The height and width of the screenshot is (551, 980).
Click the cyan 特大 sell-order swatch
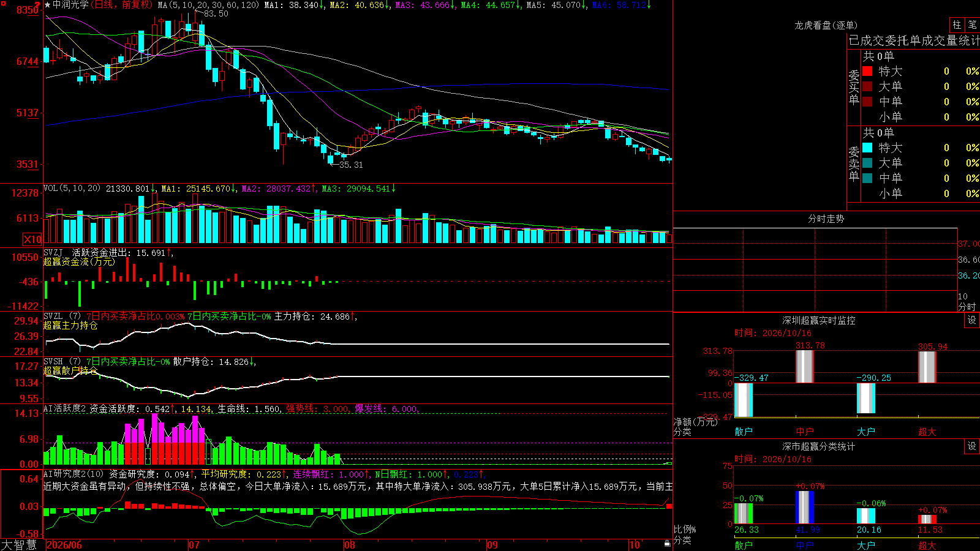[x=867, y=148]
